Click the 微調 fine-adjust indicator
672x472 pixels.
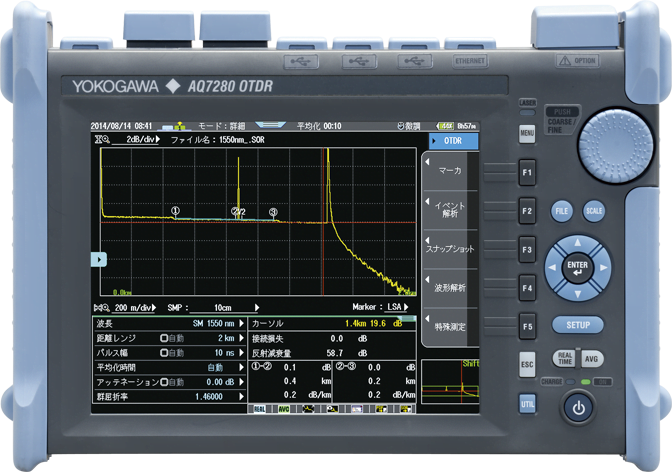pos(409,126)
